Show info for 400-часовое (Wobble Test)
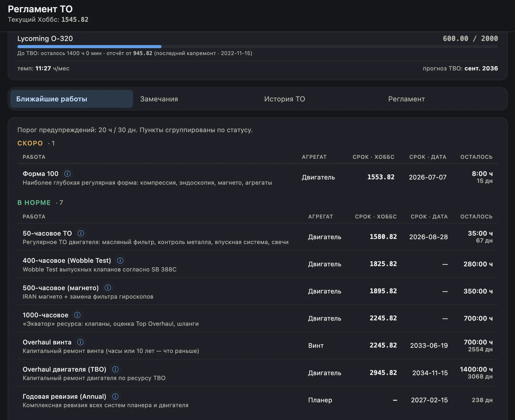 tap(120, 260)
